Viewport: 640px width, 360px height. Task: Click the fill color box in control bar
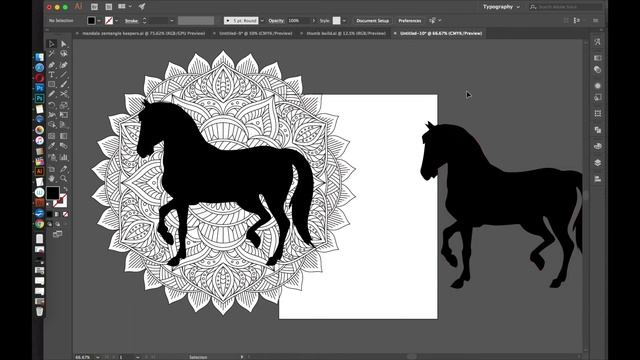point(91,20)
